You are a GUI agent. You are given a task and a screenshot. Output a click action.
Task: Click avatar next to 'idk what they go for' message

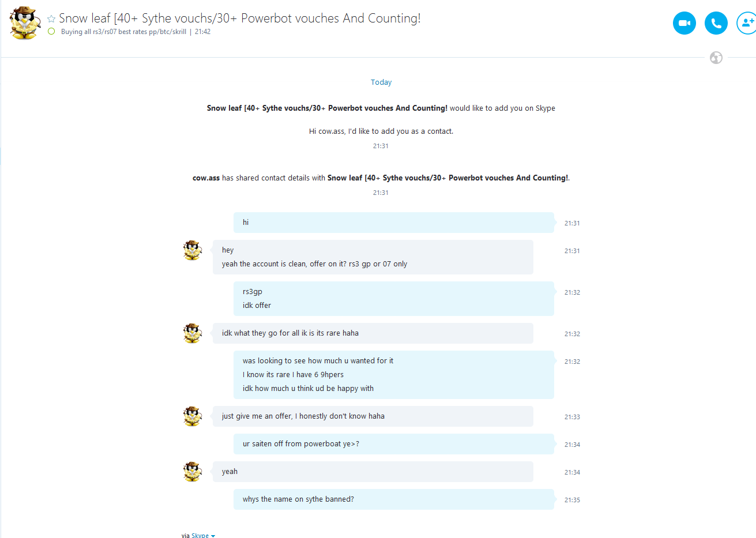pyautogui.click(x=193, y=333)
